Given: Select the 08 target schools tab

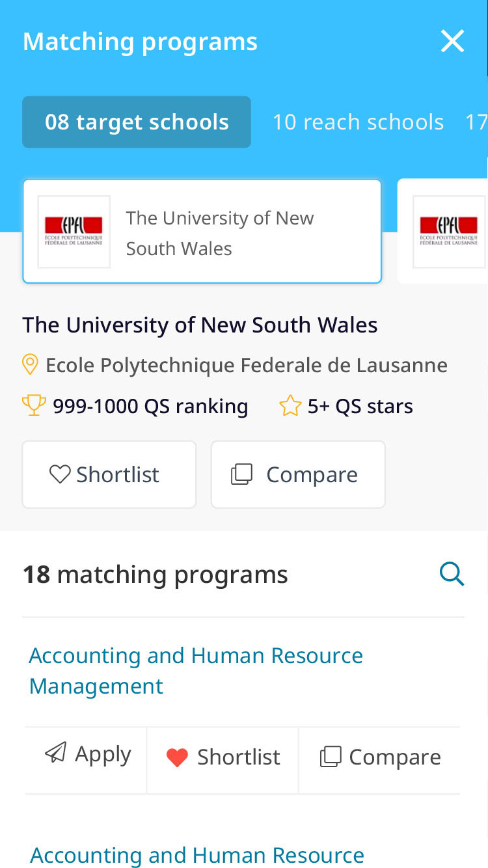Looking at the screenshot, I should [x=137, y=122].
